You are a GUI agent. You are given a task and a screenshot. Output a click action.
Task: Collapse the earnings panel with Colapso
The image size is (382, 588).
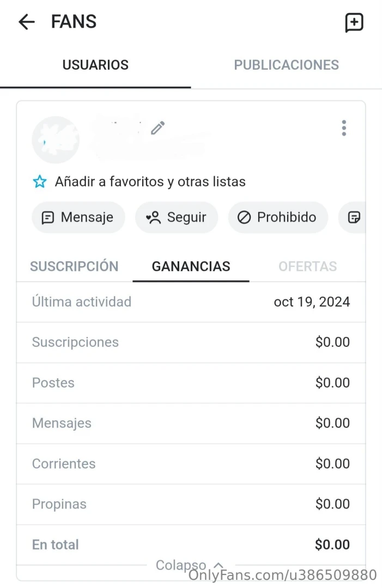(x=189, y=565)
